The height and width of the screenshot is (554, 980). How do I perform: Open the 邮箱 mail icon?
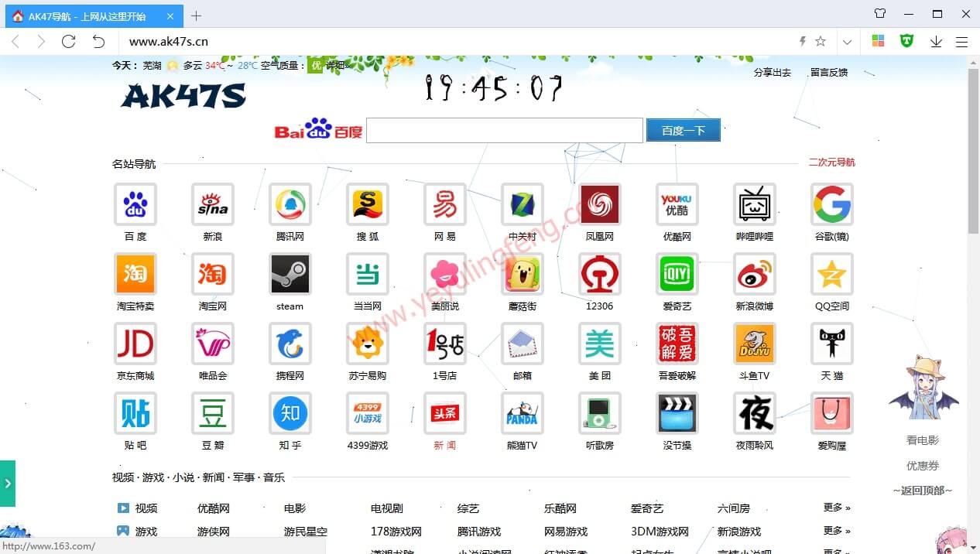(x=523, y=344)
